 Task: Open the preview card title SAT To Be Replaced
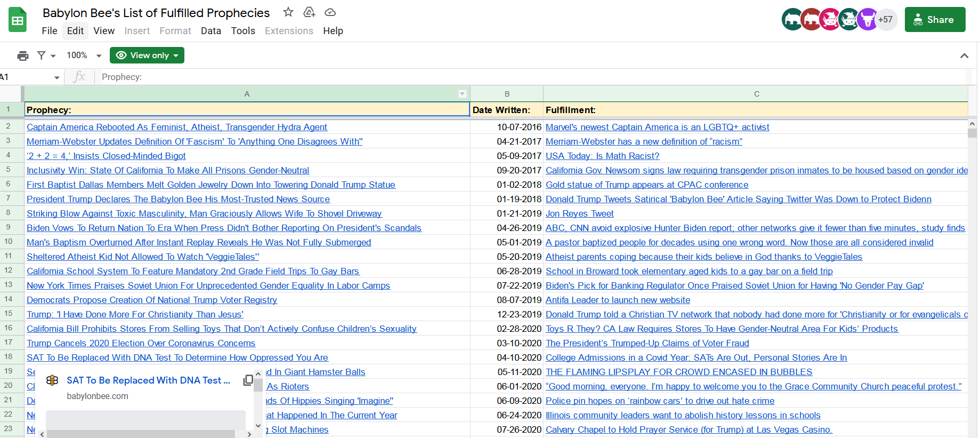(x=149, y=380)
